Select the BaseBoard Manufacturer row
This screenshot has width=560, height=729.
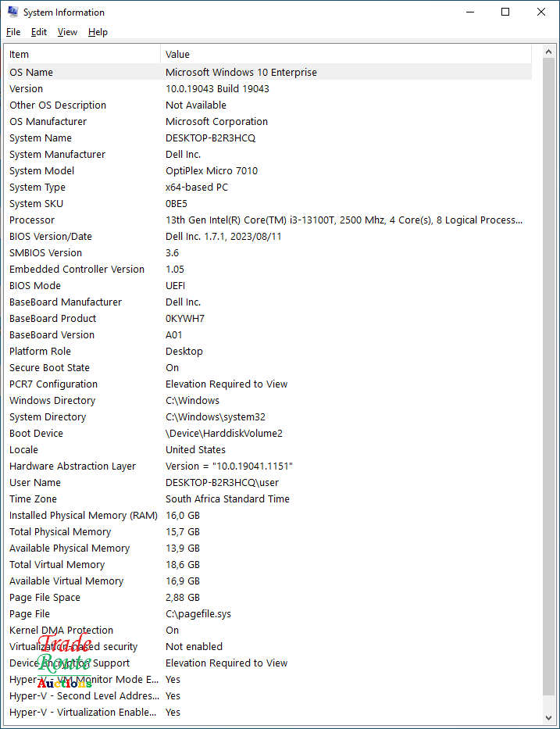click(x=268, y=302)
